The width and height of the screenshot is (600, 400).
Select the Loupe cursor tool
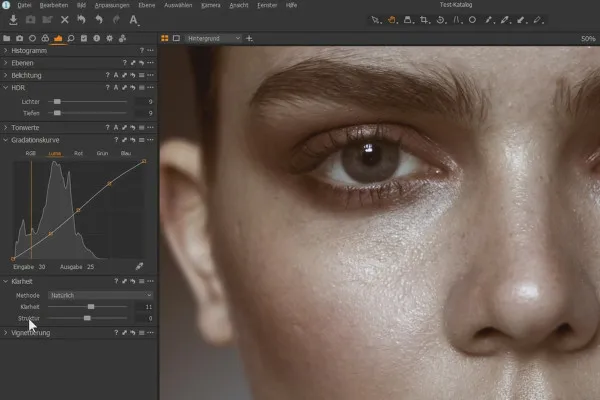tap(408, 20)
